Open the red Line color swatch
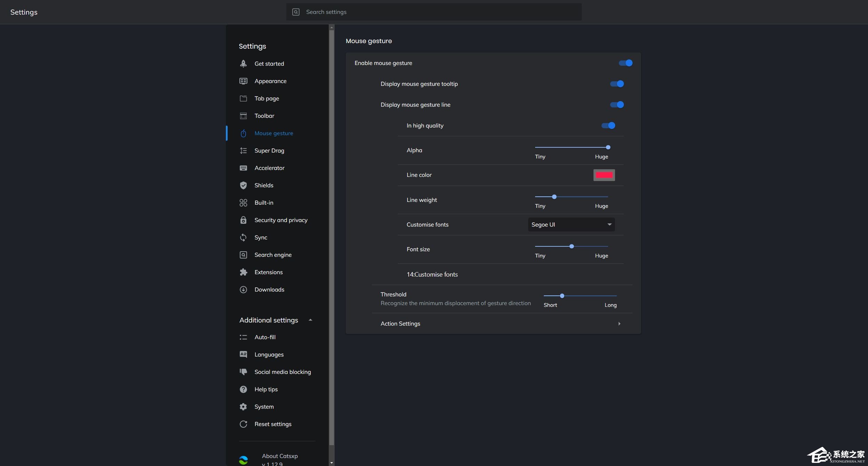This screenshot has width=868, height=466. point(604,175)
